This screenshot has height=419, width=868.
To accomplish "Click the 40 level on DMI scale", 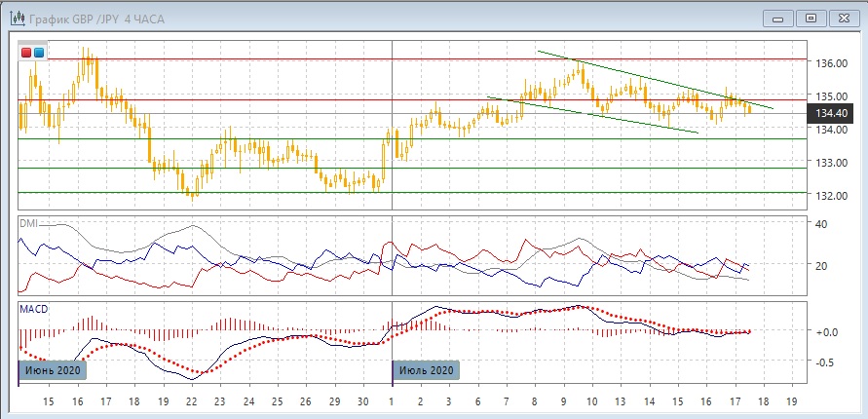I will coord(820,224).
